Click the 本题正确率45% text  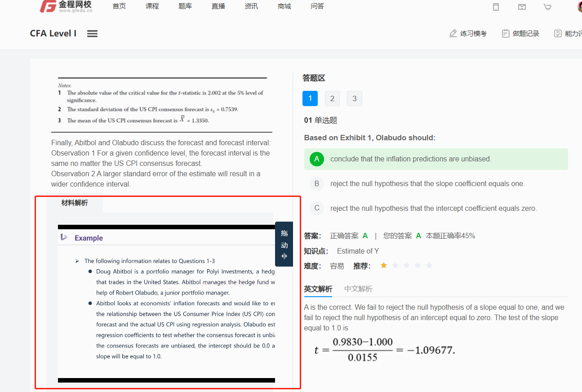450,236
